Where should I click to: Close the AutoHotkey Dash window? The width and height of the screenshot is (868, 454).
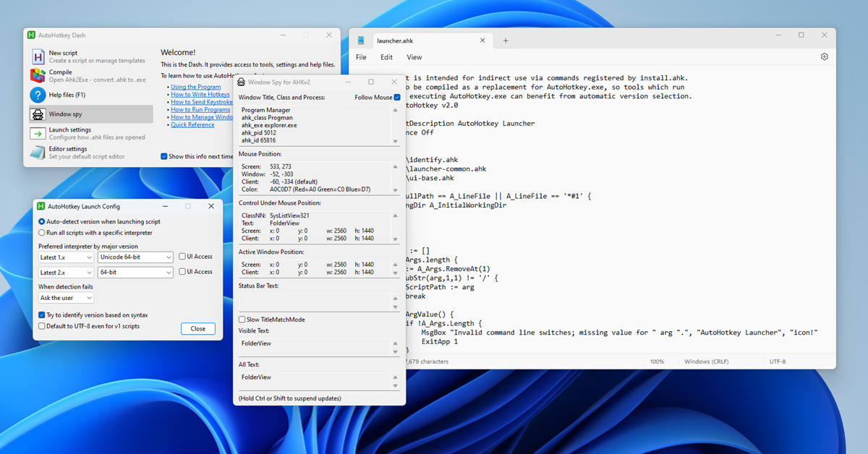click(x=329, y=35)
